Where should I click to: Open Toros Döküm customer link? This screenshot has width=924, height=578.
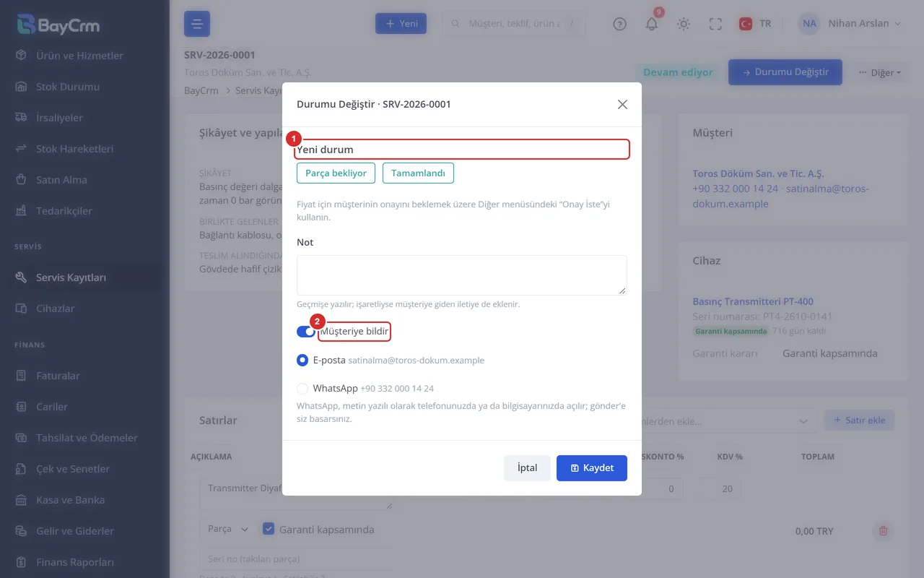758,173
